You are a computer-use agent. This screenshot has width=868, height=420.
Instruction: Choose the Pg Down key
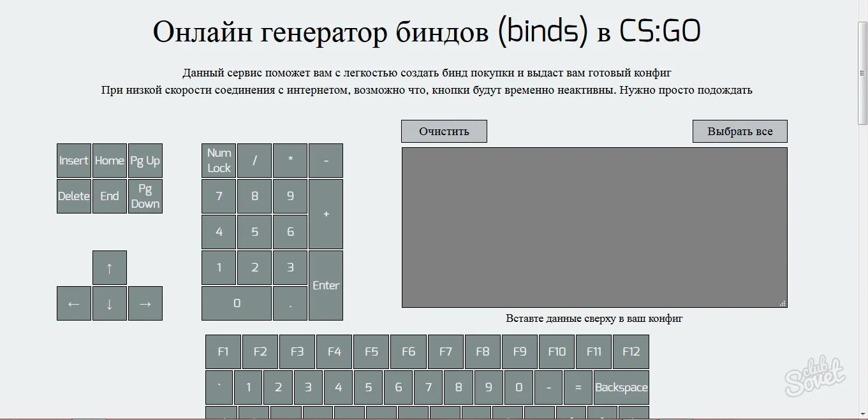coord(145,196)
